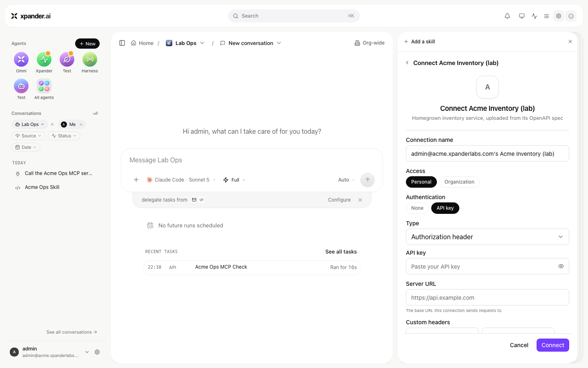Screen dimensions: 588x368
Task: Click the Home breadcrumb
Action: pos(142,43)
